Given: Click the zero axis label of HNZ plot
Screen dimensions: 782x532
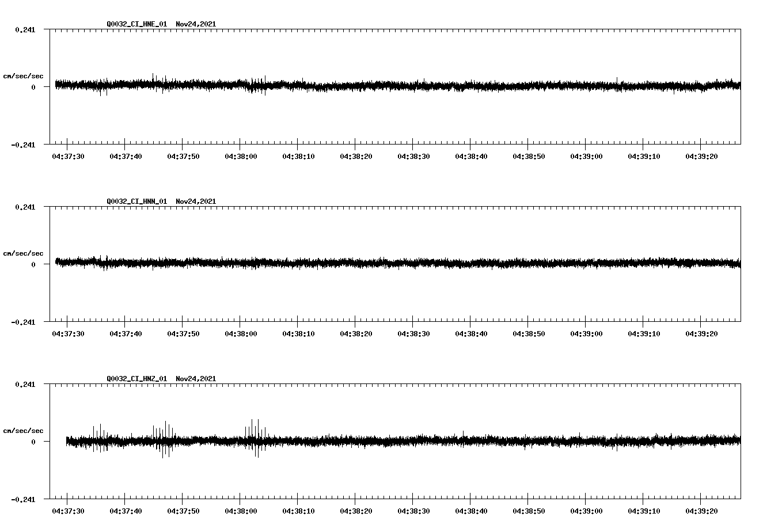Looking at the screenshot, I should [33, 442].
